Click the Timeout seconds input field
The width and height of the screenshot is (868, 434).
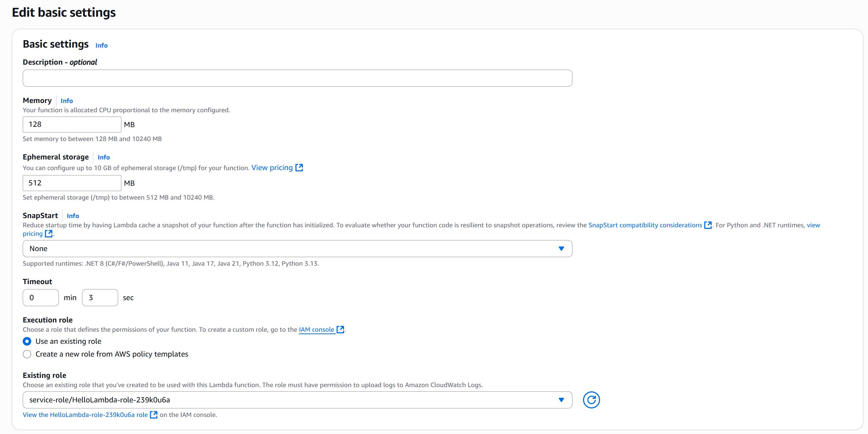100,298
